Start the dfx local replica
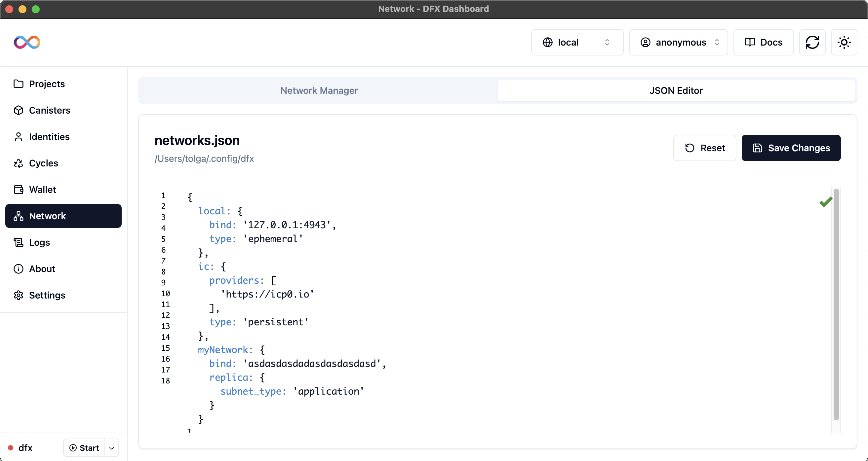This screenshot has width=868, height=461. point(84,448)
